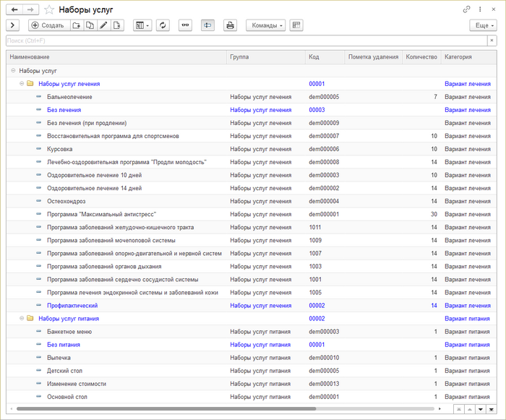Toggle the highlighted toolbar button beside the printer
Viewport: 506px width, 420px height.
pyautogui.click(x=207, y=25)
